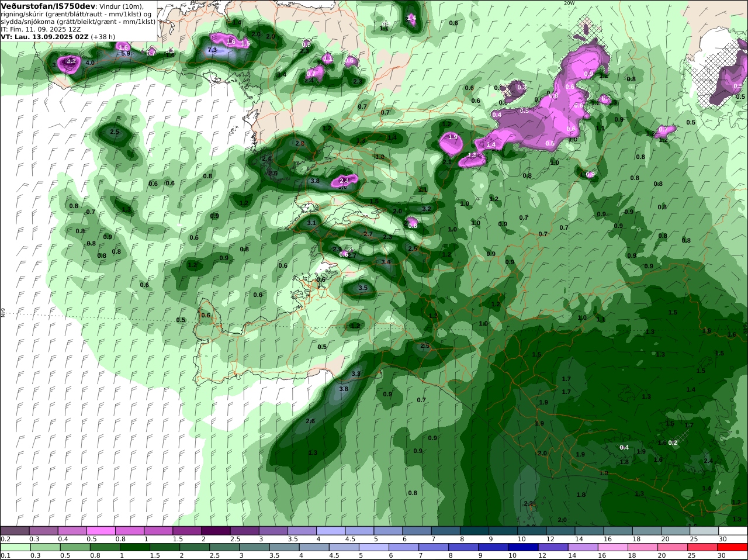748x560 pixels.
Task: Pick the dark green 1 swatch, bottom legend row
Action: pos(134,547)
